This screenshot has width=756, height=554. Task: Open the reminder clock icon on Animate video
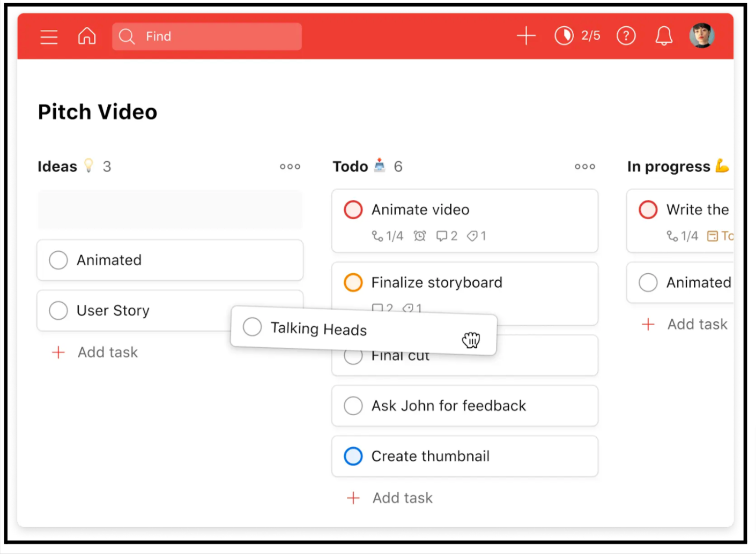(419, 236)
